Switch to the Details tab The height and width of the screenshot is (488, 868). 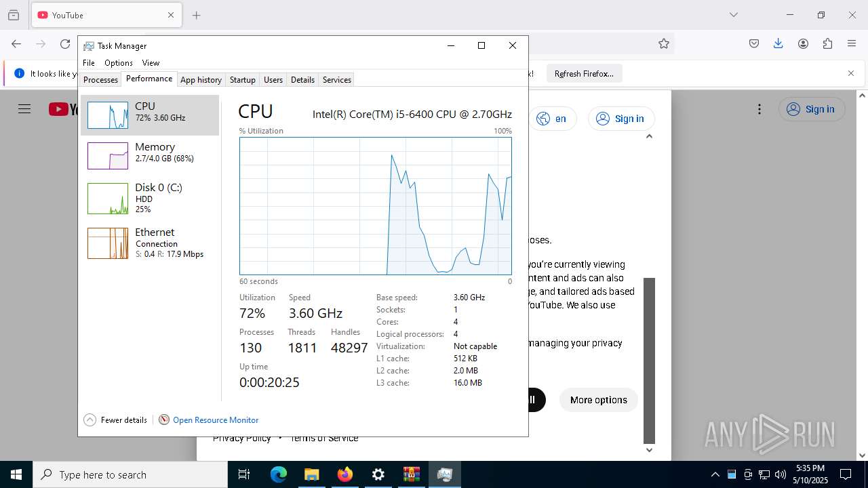point(302,79)
